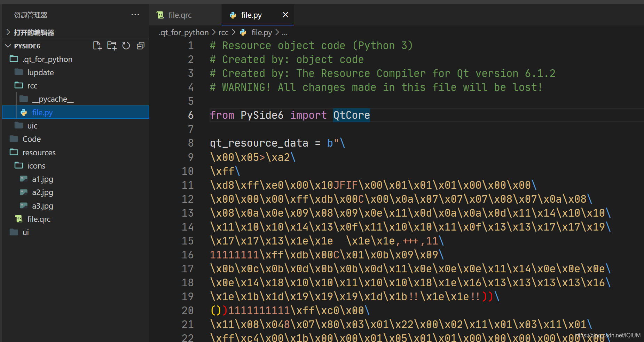Collapse all folders with the collapse icon

(141, 46)
